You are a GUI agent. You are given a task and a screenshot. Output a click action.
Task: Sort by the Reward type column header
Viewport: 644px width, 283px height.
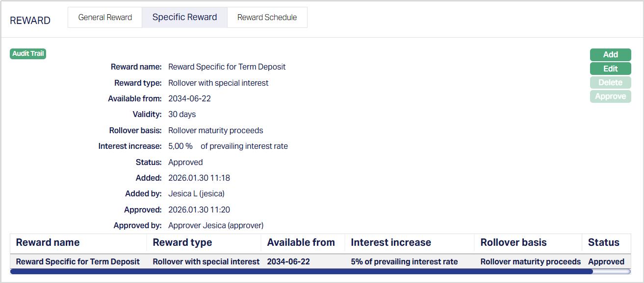click(x=182, y=242)
